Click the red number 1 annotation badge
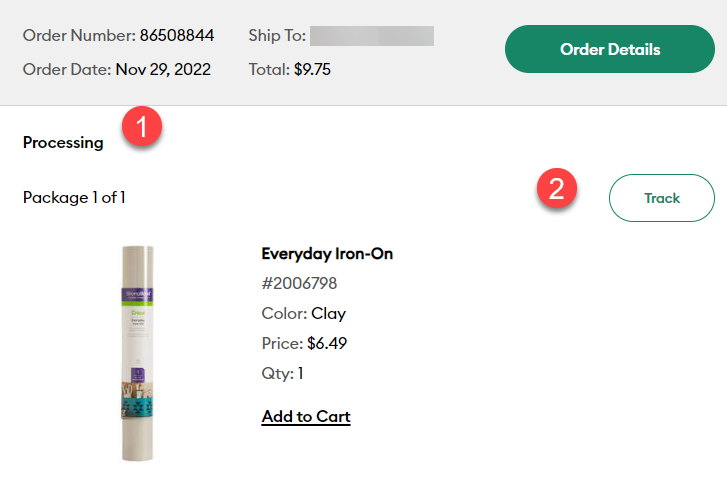 pos(142,127)
